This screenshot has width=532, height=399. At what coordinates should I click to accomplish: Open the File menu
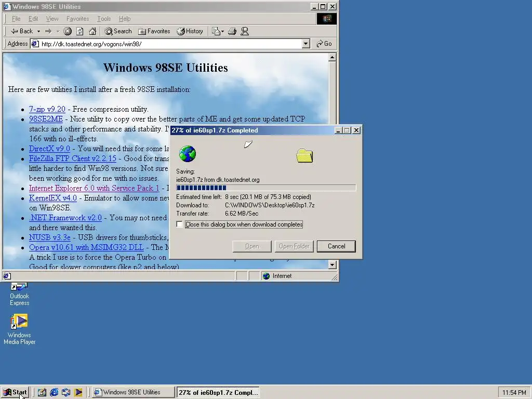click(16, 19)
